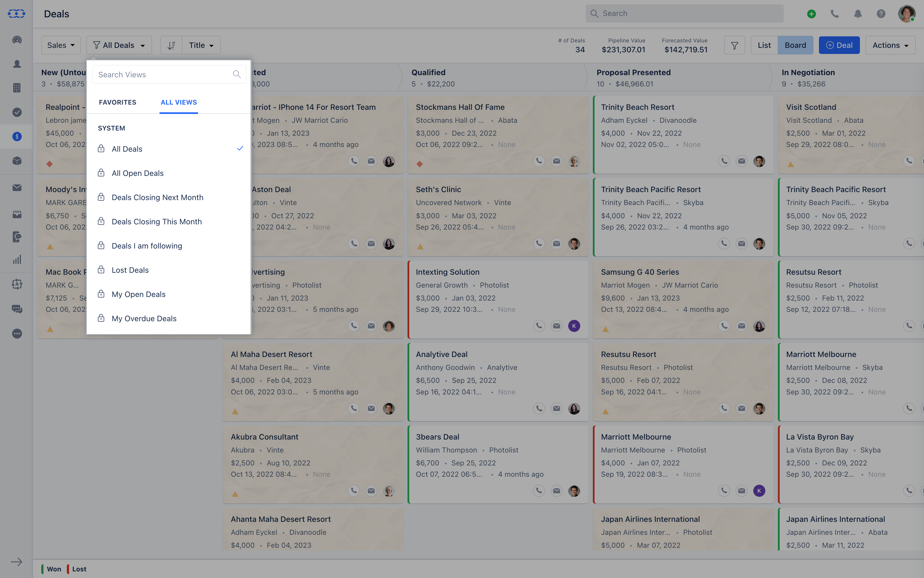Select Deals I am following view
This screenshot has width=924, height=578.
[169, 246]
